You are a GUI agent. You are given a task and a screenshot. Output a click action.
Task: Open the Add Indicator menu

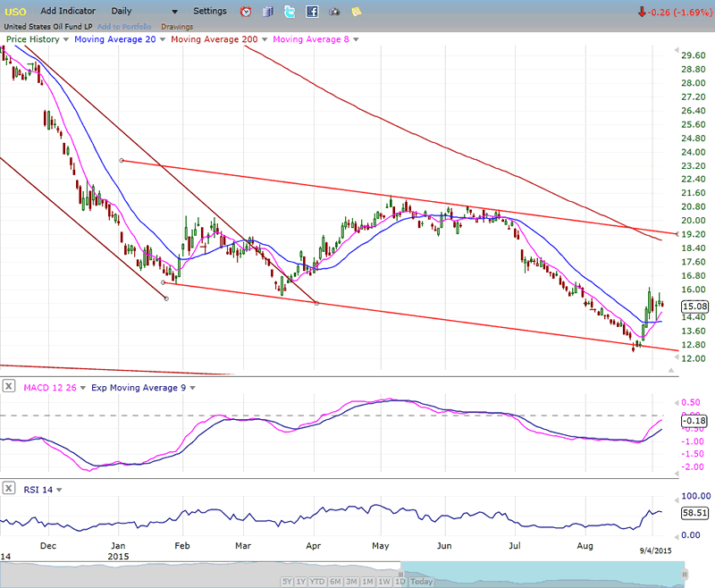[71, 11]
